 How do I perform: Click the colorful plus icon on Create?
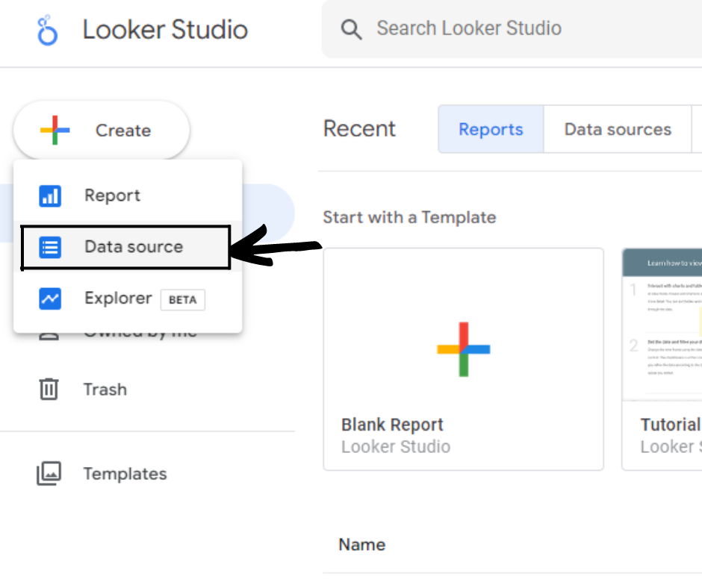coord(55,131)
